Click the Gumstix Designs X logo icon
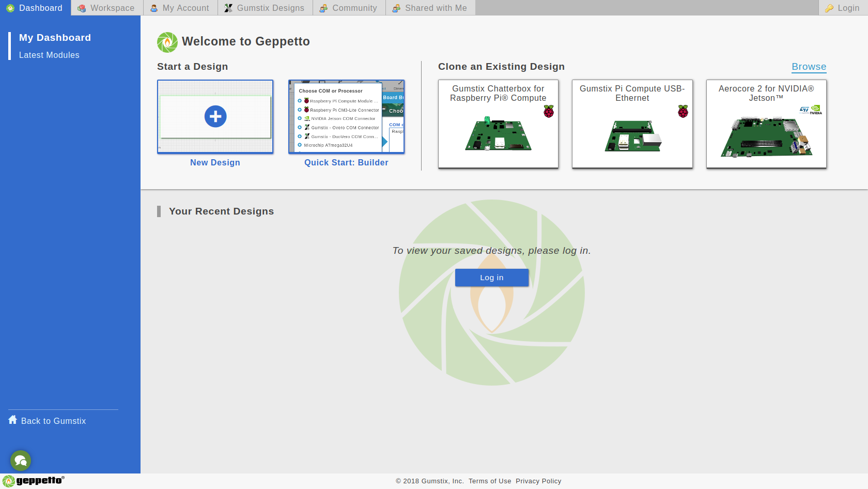This screenshot has width=868, height=489. pyautogui.click(x=228, y=8)
